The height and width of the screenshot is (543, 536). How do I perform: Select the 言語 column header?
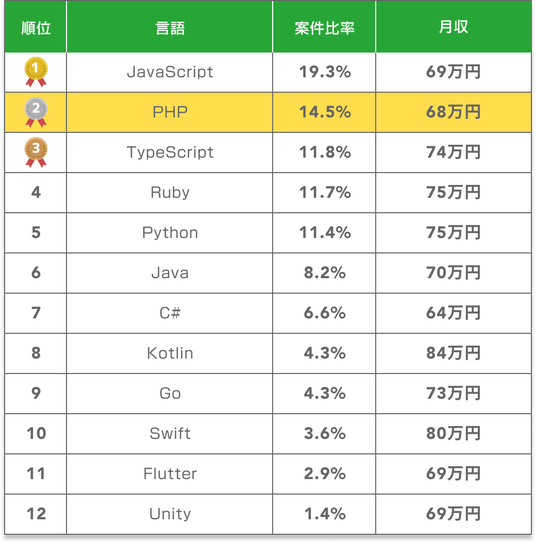click(x=170, y=28)
